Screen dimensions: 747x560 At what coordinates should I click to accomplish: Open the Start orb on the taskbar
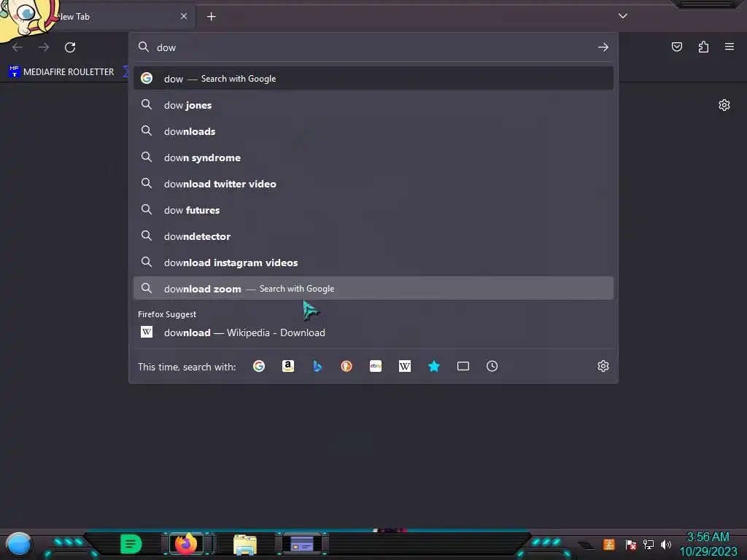tap(18, 544)
